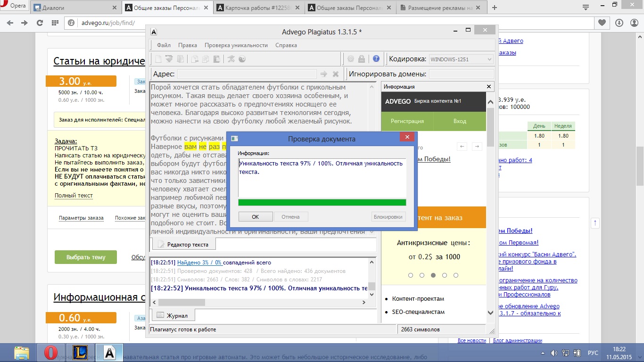Switch to the Редактор текста tab

[183, 244]
